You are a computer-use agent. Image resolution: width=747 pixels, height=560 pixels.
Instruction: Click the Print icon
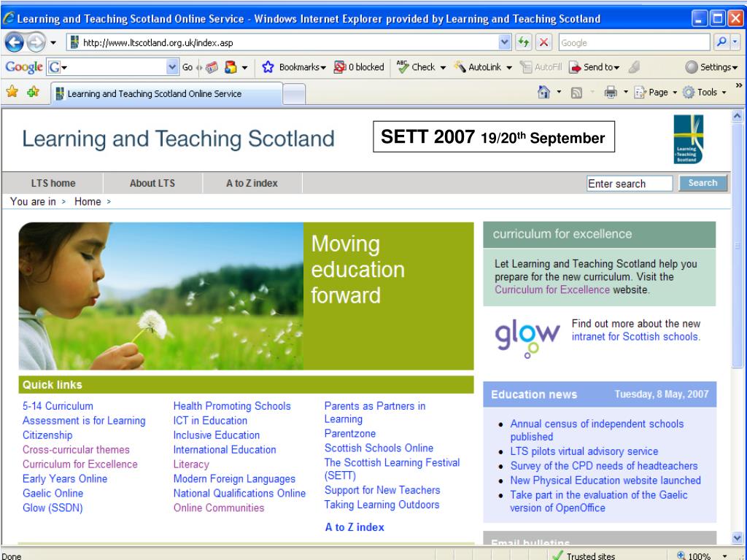pyautogui.click(x=611, y=93)
